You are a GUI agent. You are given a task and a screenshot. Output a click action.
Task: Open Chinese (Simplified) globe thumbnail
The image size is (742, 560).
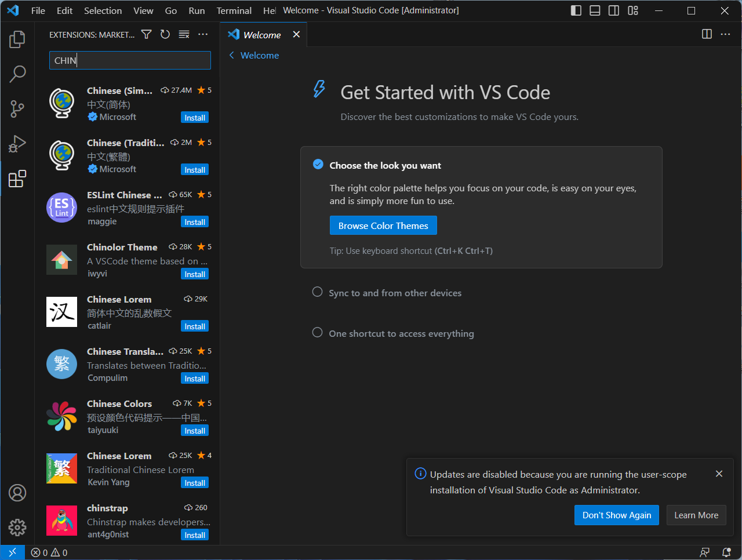coord(61,103)
